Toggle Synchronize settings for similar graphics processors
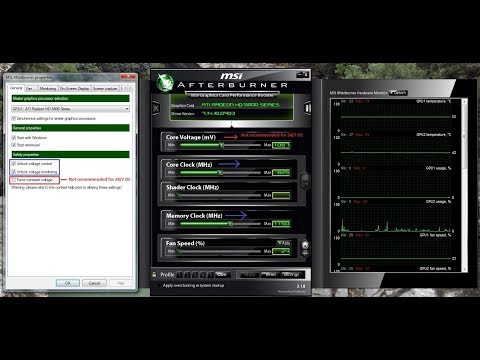The height and width of the screenshot is (360, 480). 14,118
